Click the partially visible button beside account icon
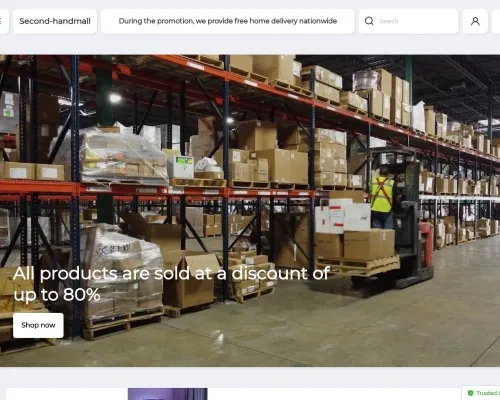The height and width of the screenshot is (400, 500). 496,21
